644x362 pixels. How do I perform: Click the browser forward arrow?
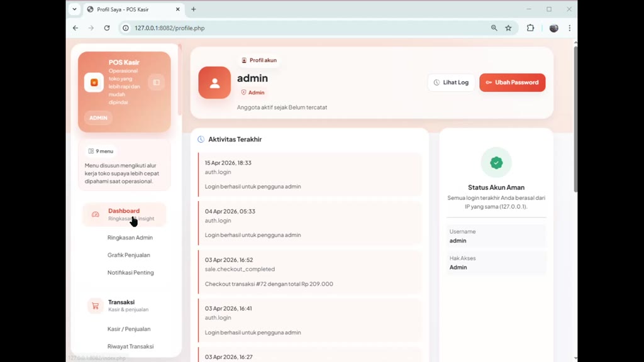[x=91, y=28]
